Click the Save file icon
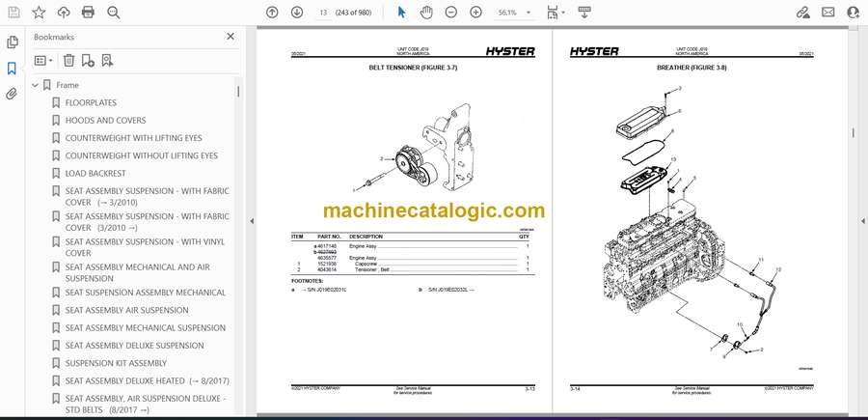The image size is (868, 420). coord(14,13)
